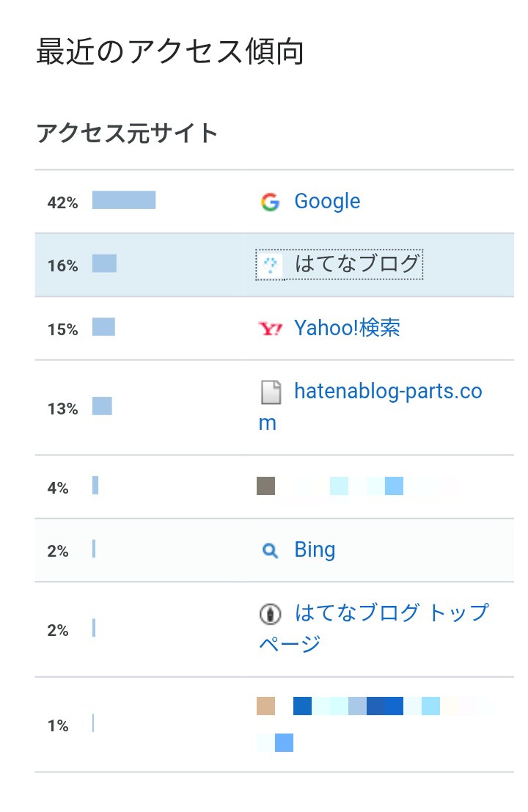Image resolution: width=528 pixels, height=812 pixels.
Task: Click the 42% bar for Google
Action: (124, 200)
